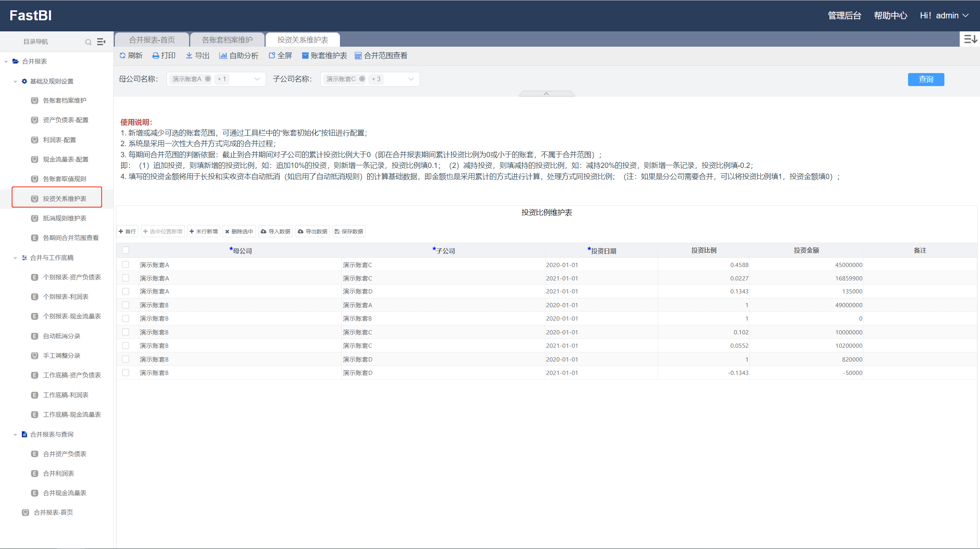Enter fullscreen (全屏) mode

click(272, 55)
